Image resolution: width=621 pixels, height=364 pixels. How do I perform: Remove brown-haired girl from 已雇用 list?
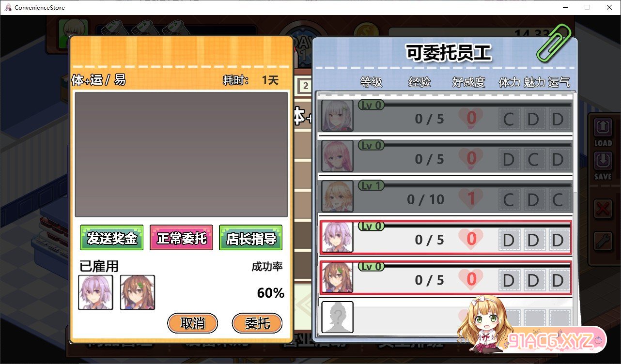[138, 292]
